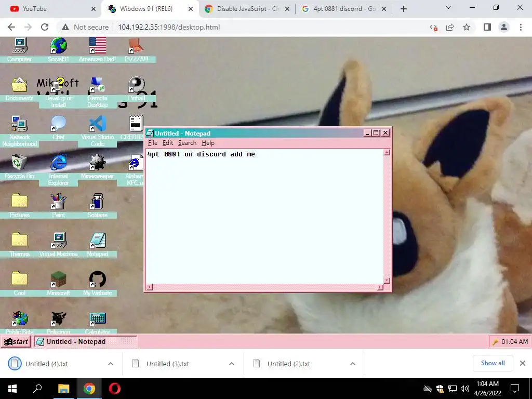
Task: Open Opera browser from taskbar
Action: tap(115, 389)
